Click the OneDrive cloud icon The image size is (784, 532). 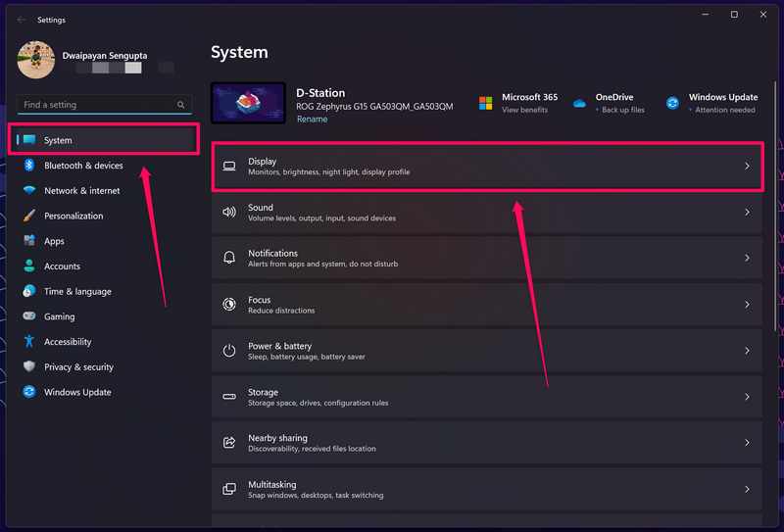(579, 103)
